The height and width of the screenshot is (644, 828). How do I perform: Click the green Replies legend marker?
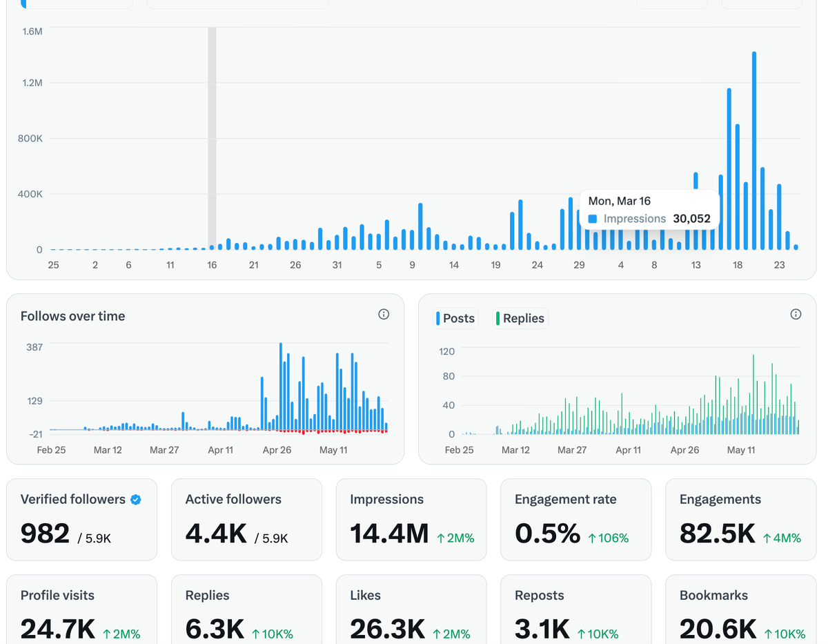click(497, 318)
